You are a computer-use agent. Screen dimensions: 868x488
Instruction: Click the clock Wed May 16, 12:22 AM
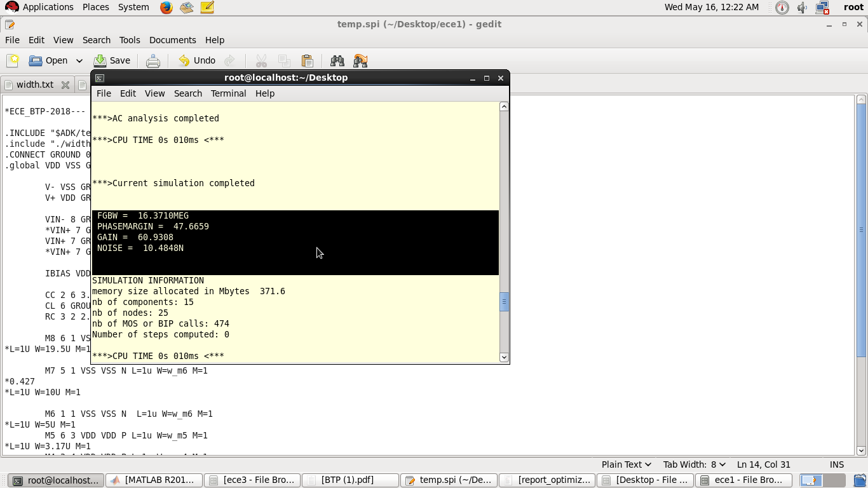[711, 7]
